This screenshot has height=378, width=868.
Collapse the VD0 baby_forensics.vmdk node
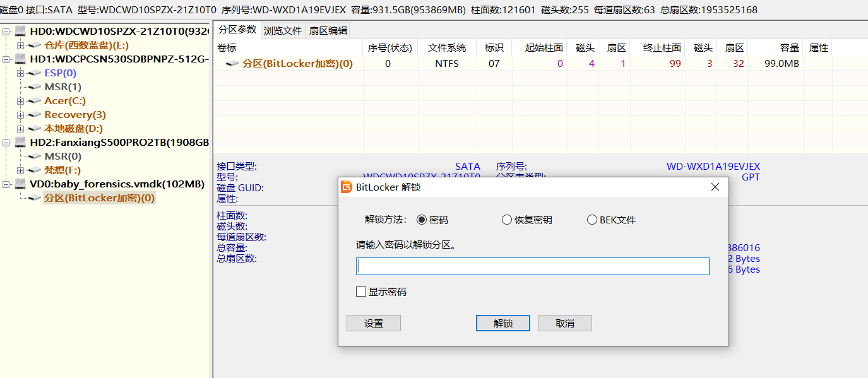6,184
